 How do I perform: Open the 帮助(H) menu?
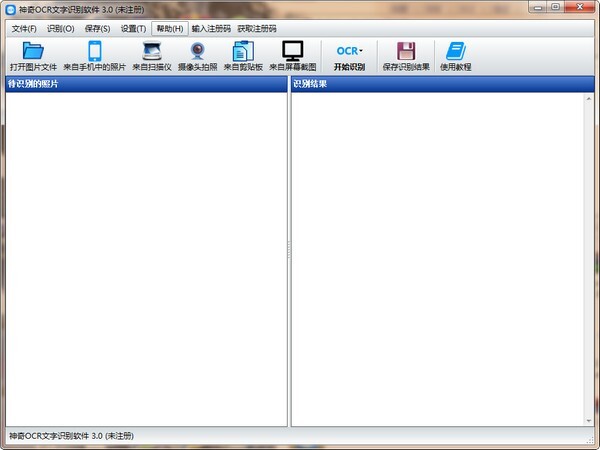[169, 29]
